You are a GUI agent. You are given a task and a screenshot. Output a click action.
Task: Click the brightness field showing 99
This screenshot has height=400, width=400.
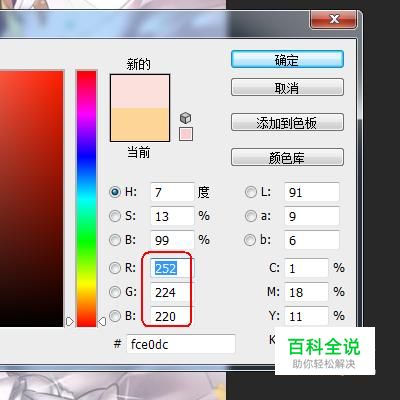tap(172, 240)
